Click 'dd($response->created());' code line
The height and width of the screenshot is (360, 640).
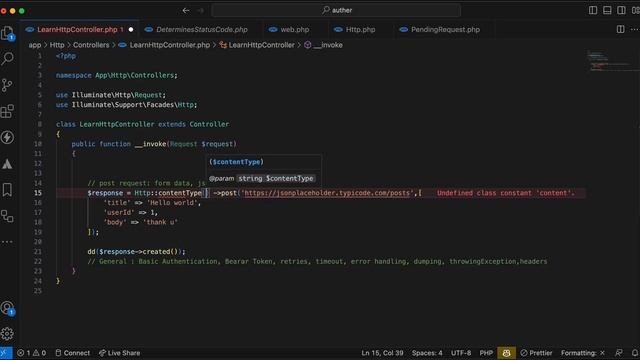(x=136, y=252)
